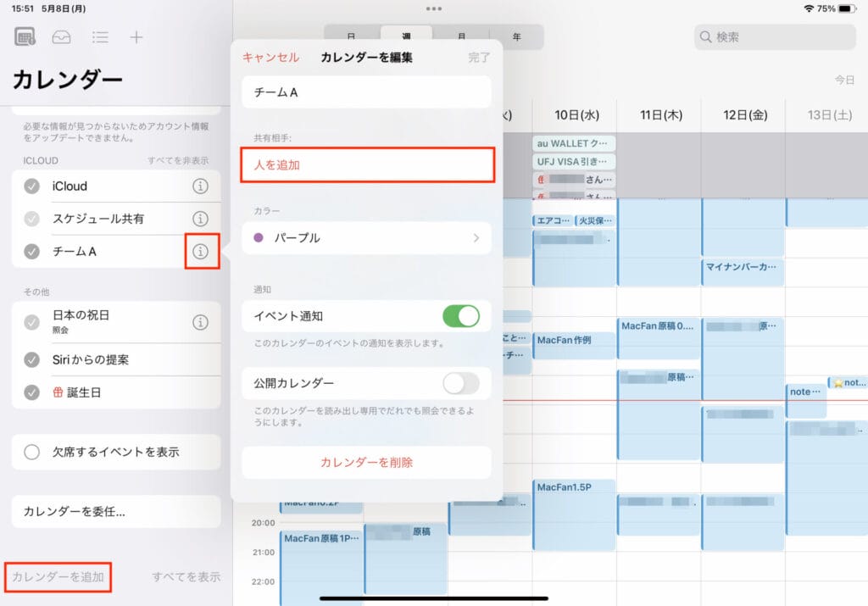The image size is (868, 606).
Task: Check the 欠席するイベントを表示 option
Action: coord(32,452)
